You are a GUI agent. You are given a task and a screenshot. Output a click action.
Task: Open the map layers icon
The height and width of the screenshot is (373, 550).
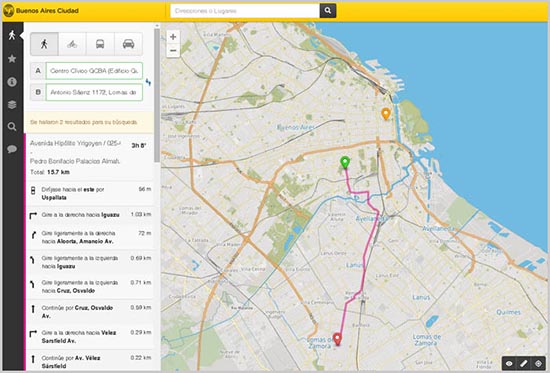(12, 105)
